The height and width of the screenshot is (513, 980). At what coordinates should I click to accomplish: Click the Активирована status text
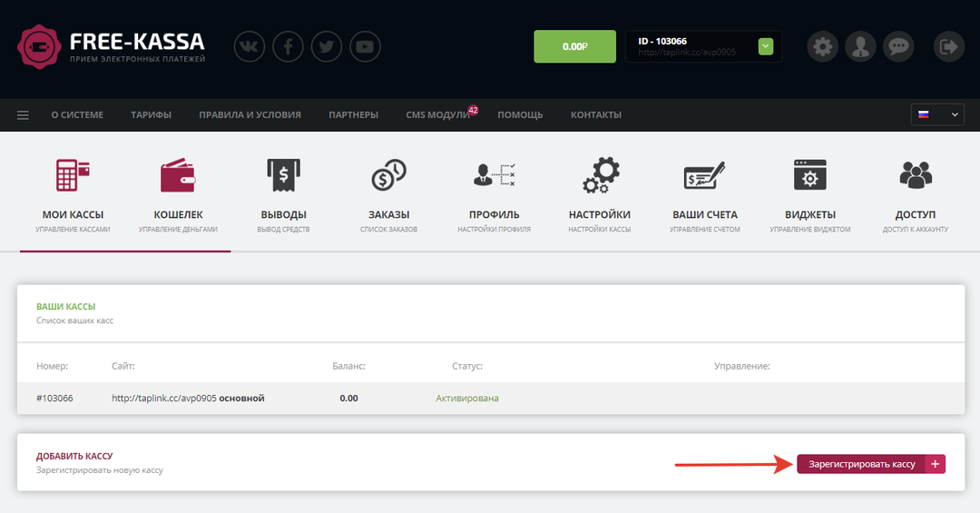[x=467, y=399]
